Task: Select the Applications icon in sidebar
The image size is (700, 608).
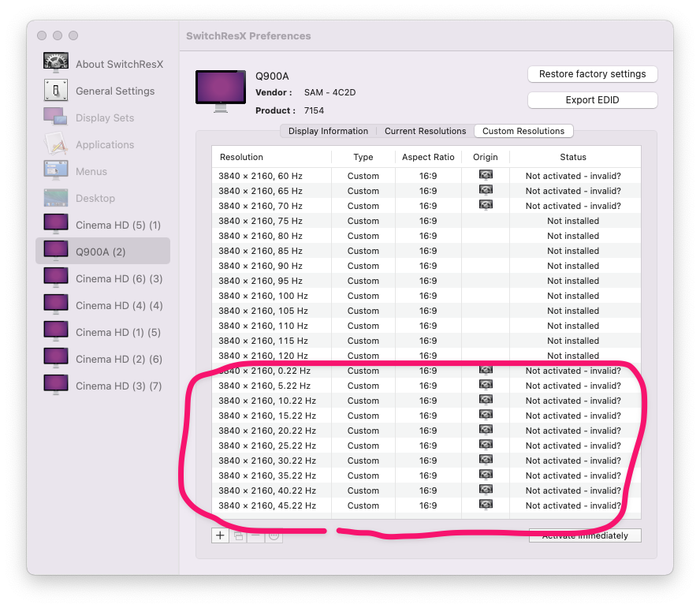Action: [56, 144]
